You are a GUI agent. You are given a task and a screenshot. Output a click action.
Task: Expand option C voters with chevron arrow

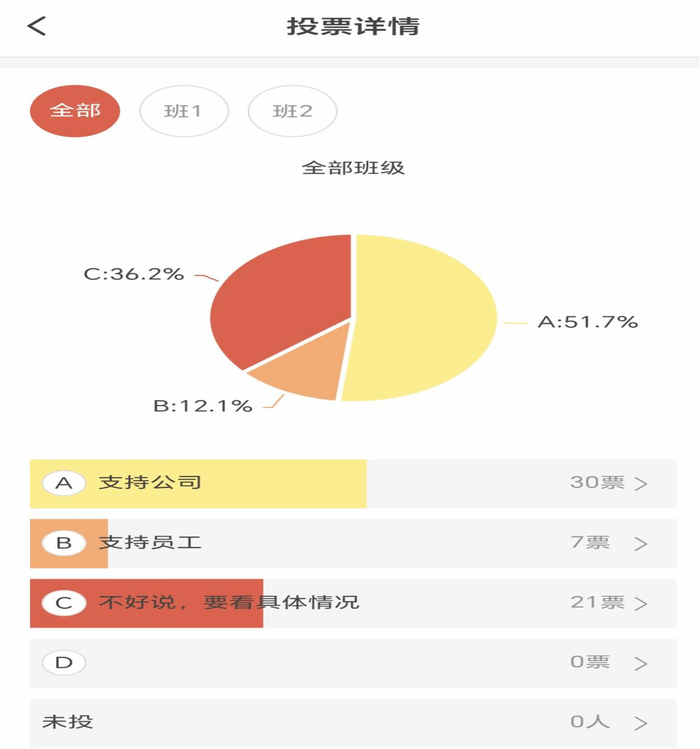point(641,603)
